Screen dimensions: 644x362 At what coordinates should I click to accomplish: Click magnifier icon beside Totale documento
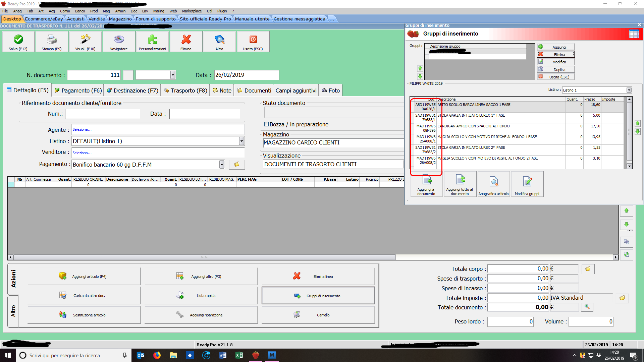587,307
